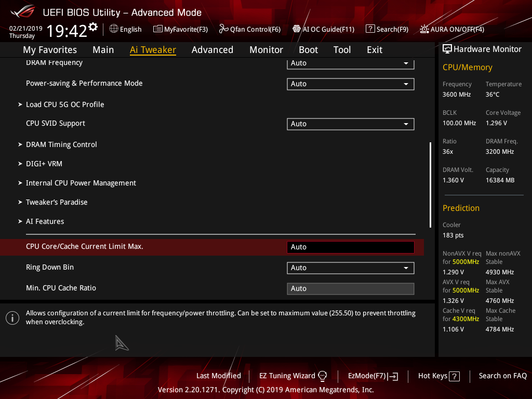This screenshot has width=532, height=399.
Task: Expand the DRAM Timing Control submenu
Action: tap(61, 144)
